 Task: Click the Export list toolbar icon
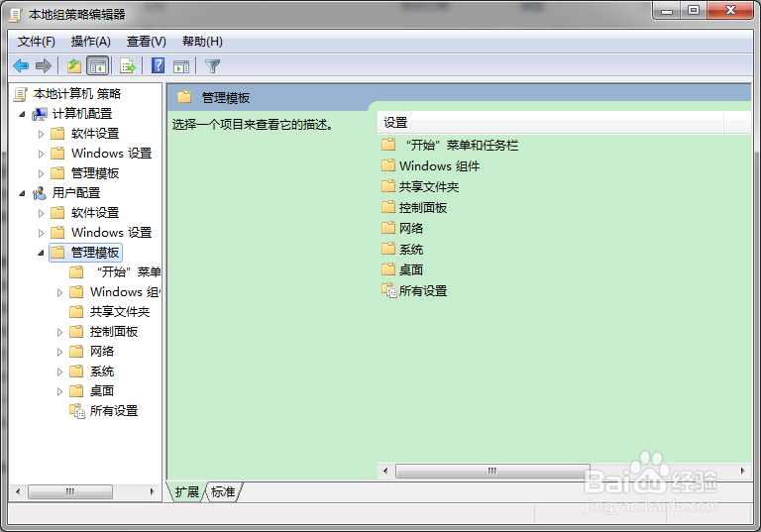[x=128, y=65]
